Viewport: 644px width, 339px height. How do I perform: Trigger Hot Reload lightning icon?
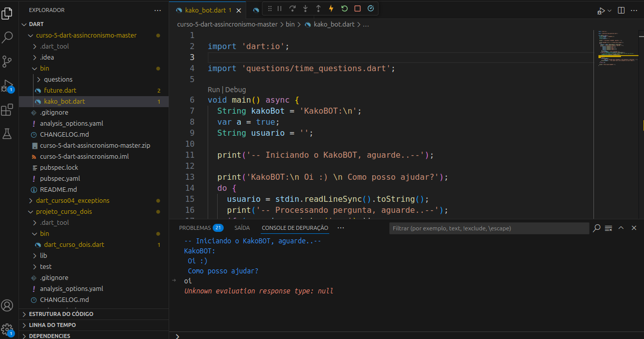coord(331,9)
